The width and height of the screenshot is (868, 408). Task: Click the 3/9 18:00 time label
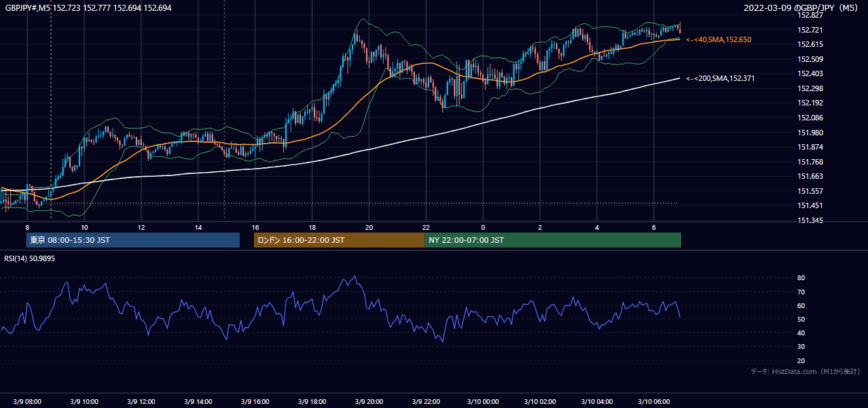click(312, 401)
